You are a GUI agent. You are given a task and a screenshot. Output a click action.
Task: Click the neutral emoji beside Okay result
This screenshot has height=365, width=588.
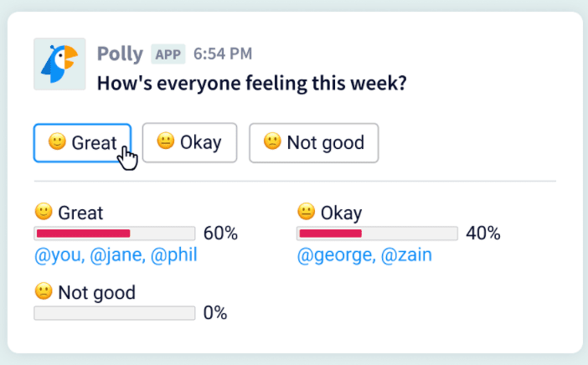click(x=306, y=213)
